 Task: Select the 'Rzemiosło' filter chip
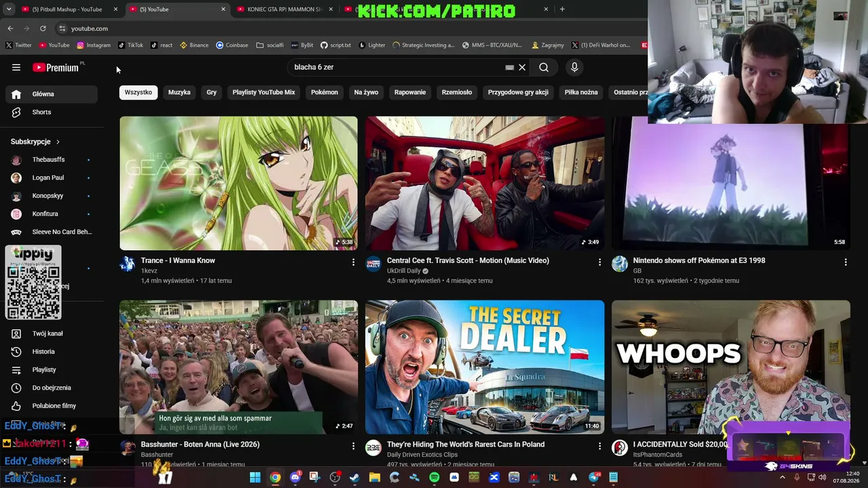click(457, 92)
